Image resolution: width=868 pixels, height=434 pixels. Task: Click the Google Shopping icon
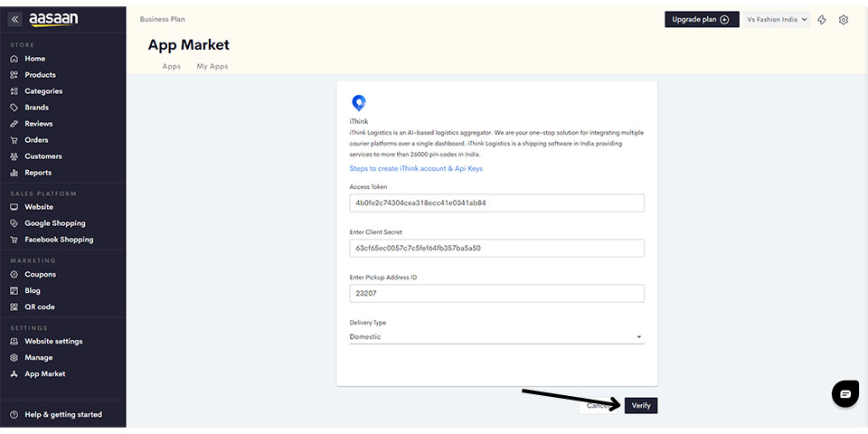[14, 223]
